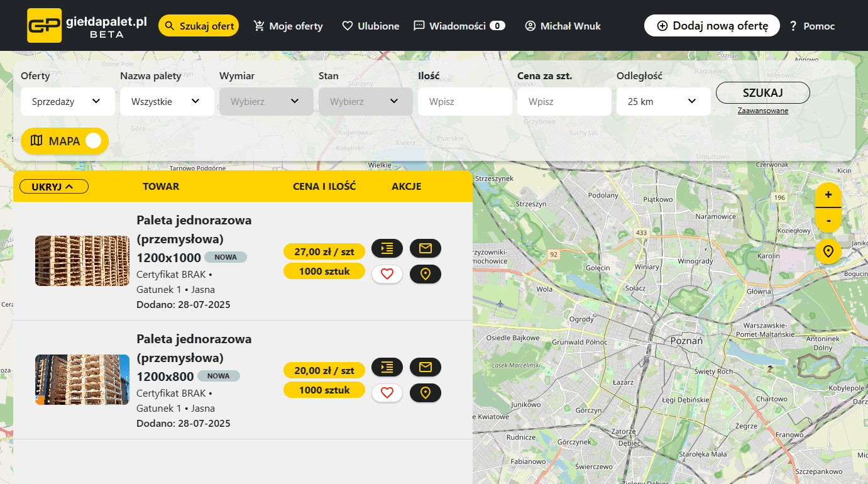Collapse list with UKRYJ button
Screen dimensions: 868x484
pyautogui.click(x=54, y=186)
